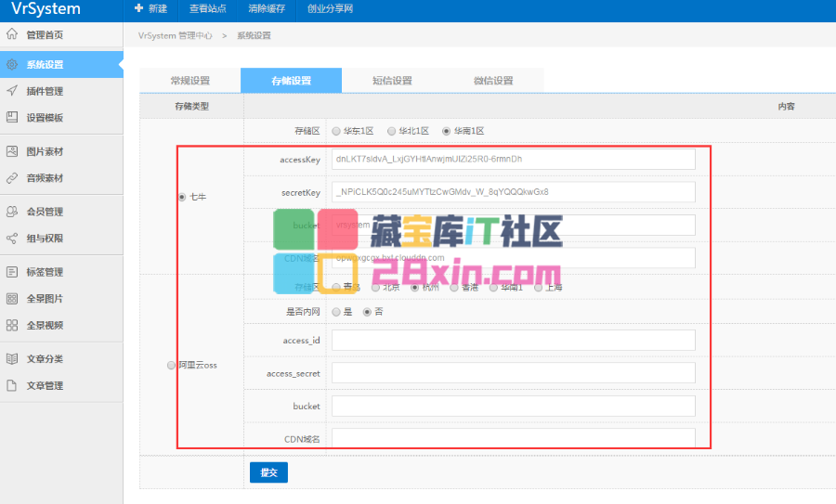Select the 阿里云oss storage type radio
This screenshot has width=836, height=504.
(x=170, y=366)
